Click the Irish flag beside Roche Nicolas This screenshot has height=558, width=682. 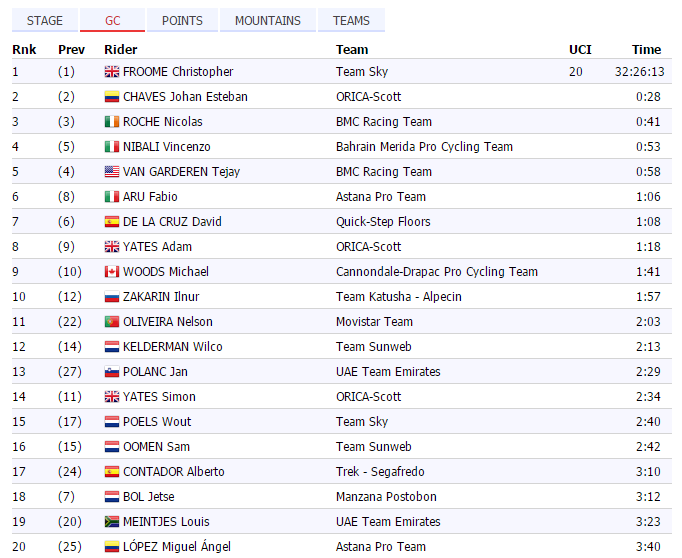click(112, 122)
